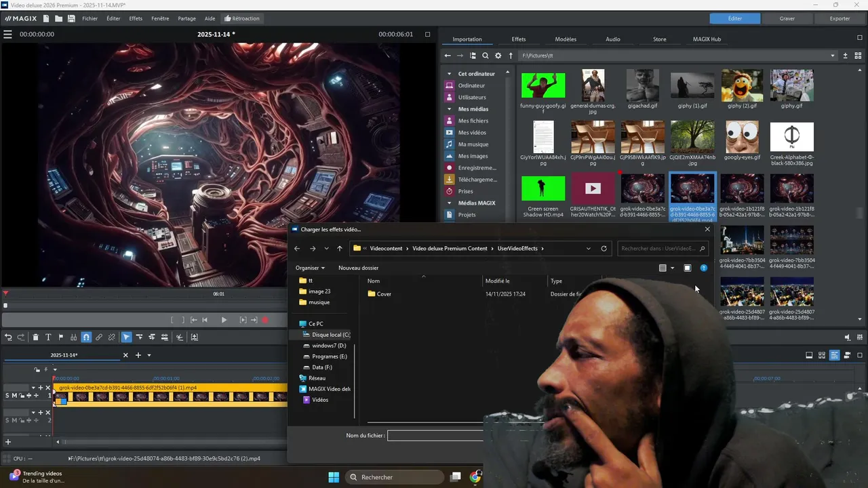Viewport: 868px width, 488px height.
Task: Add a new timeline tab with plus
Action: 138,355
